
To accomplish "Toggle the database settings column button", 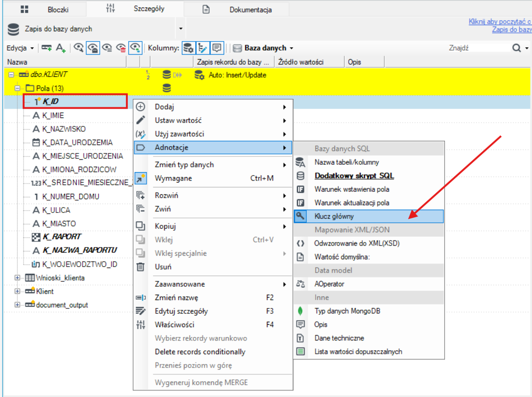I will point(188,48).
